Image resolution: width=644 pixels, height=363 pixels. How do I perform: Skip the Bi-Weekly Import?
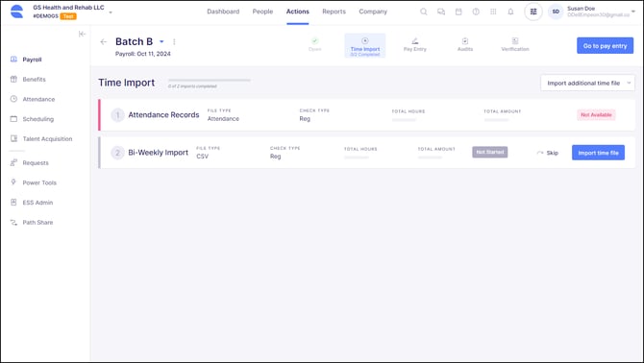click(x=548, y=153)
